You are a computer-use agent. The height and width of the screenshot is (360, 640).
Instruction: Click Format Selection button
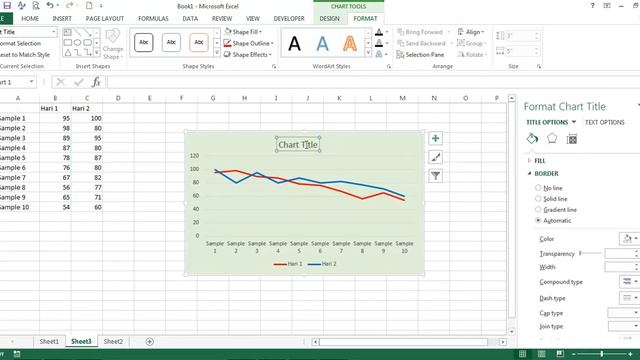[x=20, y=43]
